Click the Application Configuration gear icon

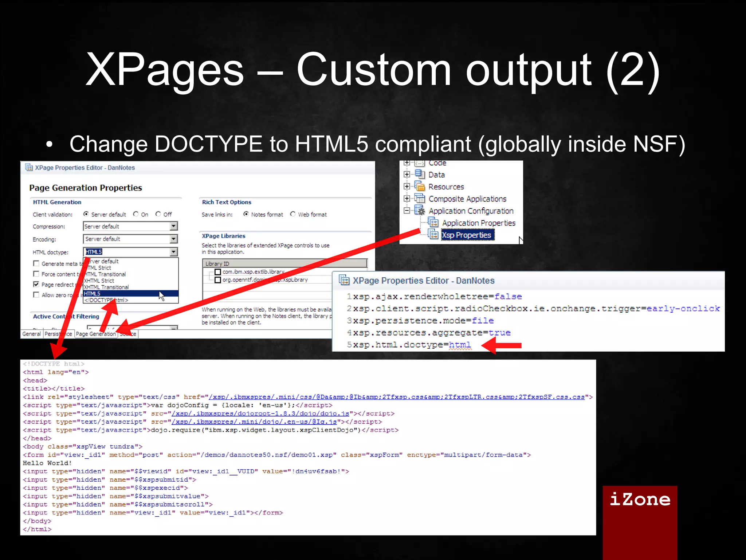(420, 210)
